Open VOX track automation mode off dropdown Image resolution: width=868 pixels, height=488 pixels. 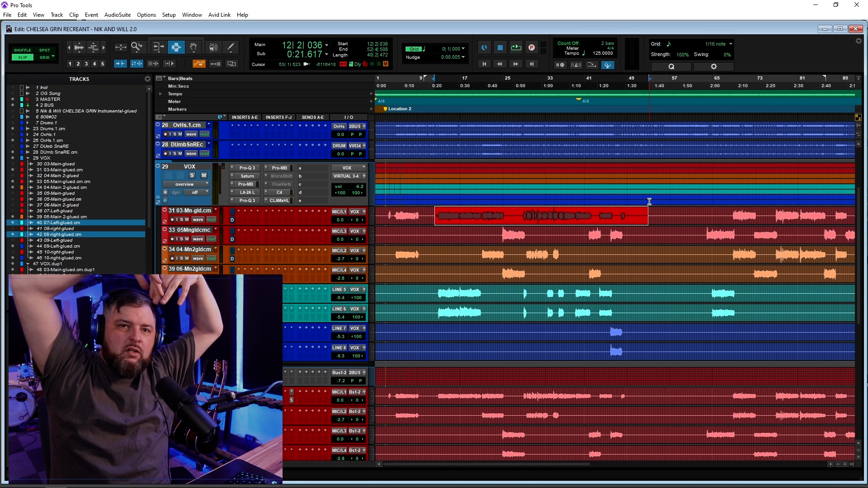[197, 192]
